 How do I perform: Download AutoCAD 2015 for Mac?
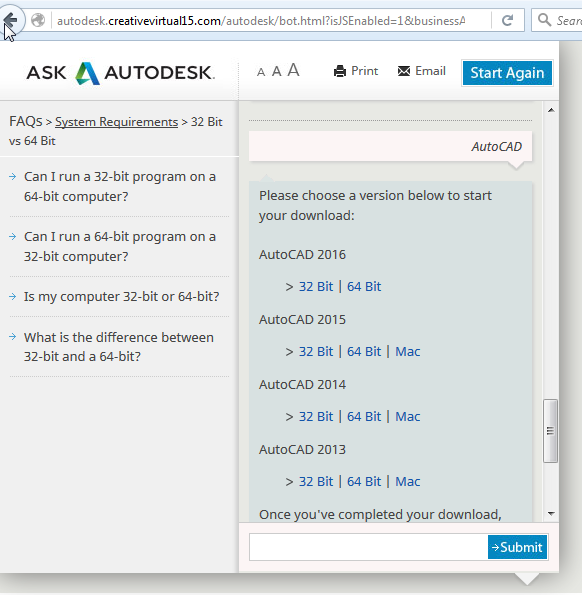point(408,351)
